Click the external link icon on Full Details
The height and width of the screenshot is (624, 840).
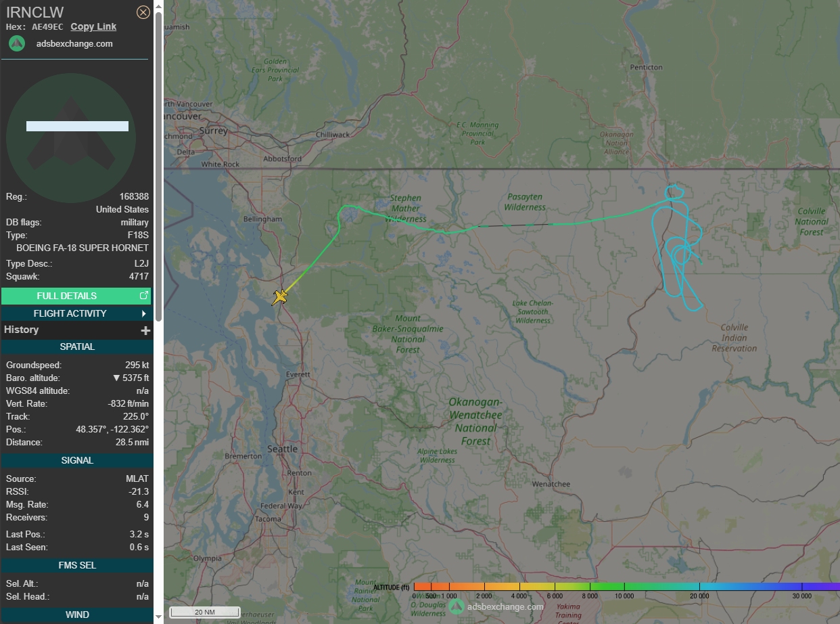[143, 296]
